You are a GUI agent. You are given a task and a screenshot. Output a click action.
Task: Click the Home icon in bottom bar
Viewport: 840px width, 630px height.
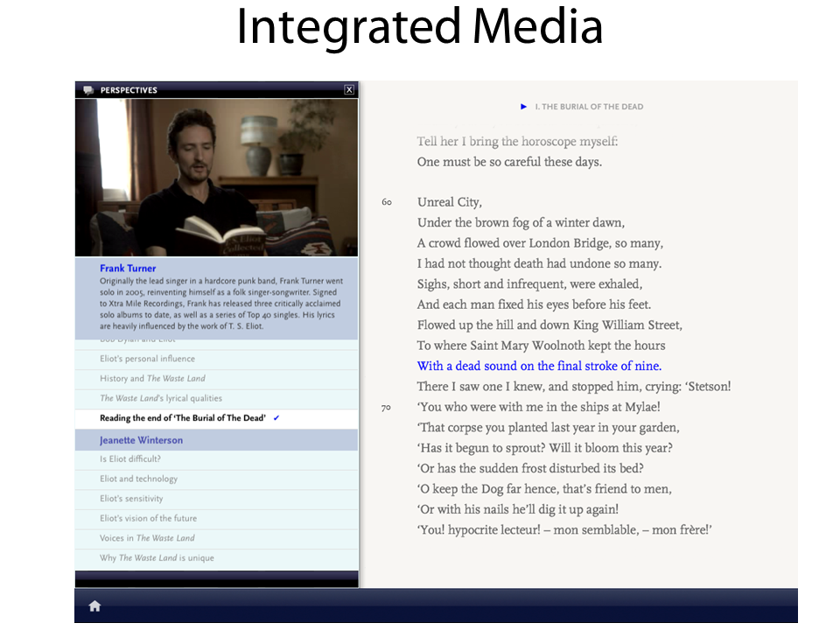pos(94,605)
